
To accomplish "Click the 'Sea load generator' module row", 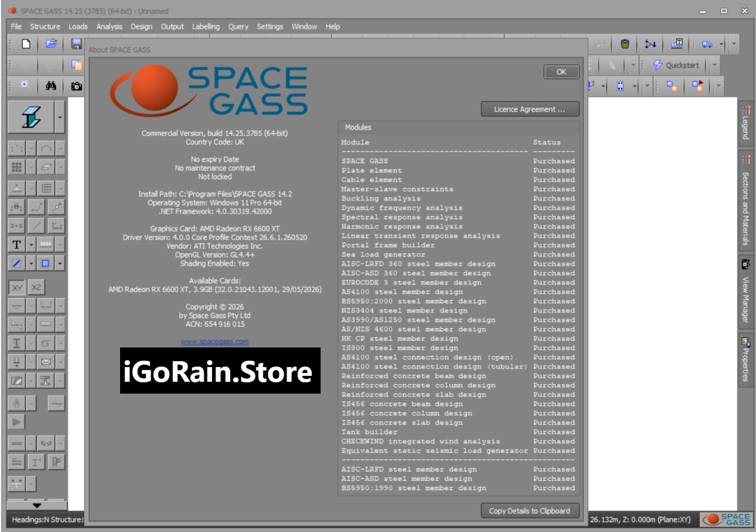I will tap(458, 254).
